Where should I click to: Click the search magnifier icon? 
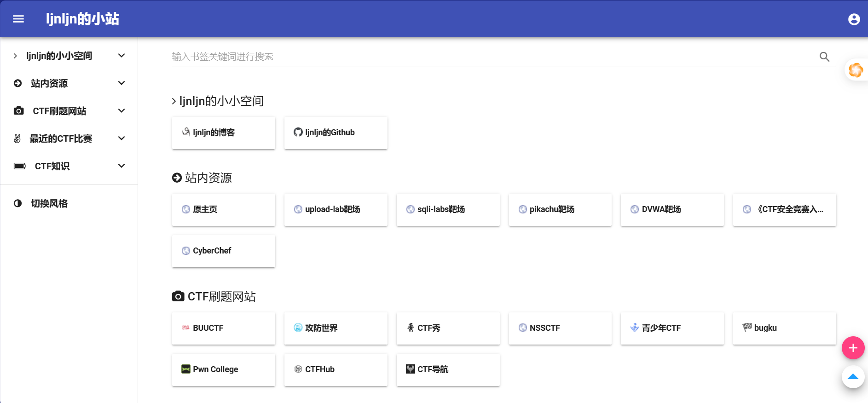[824, 57]
